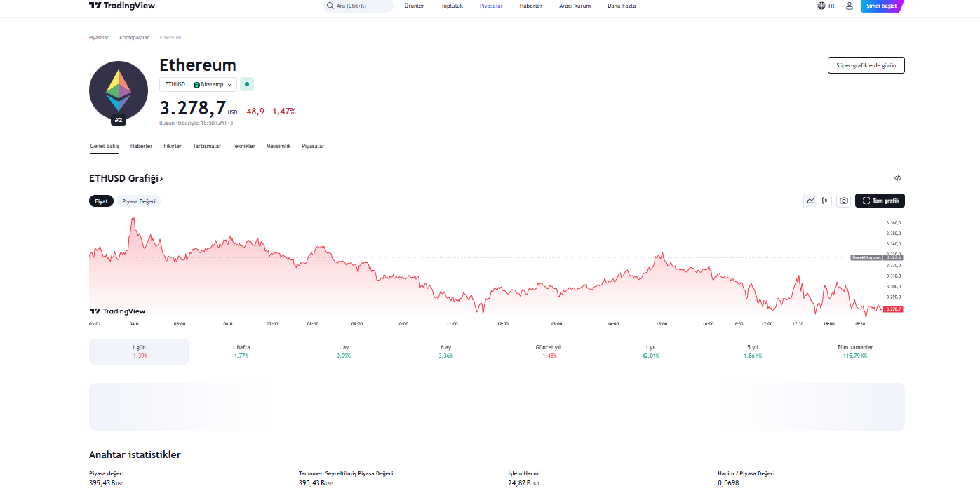
Task: Click the search magnifier icon
Action: [330, 6]
